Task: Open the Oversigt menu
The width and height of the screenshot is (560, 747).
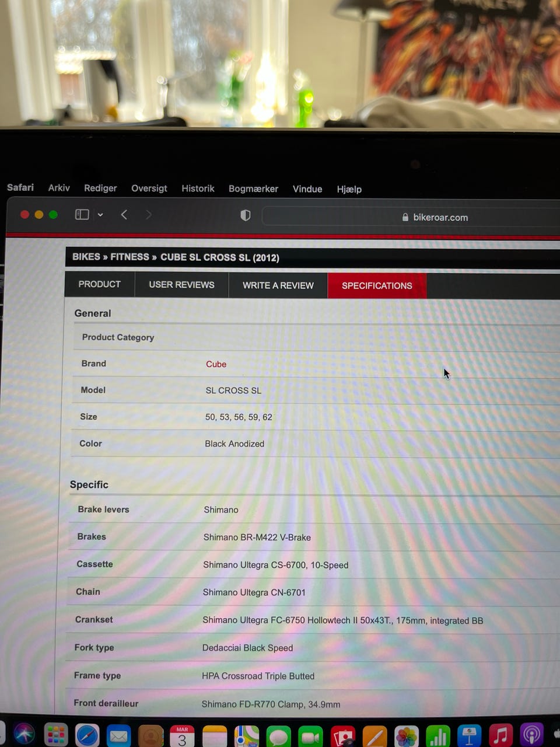Action: tap(149, 188)
